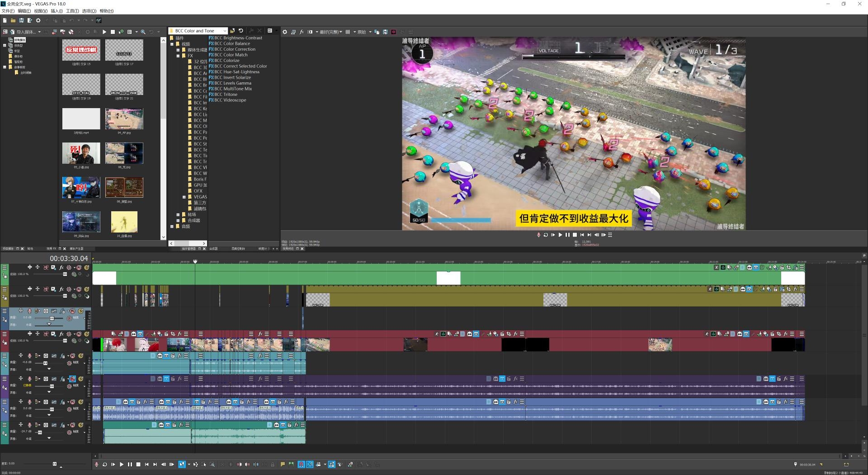The height and width of the screenshot is (475, 868).
Task: Select BCC Tritone effect
Action: 223,95
